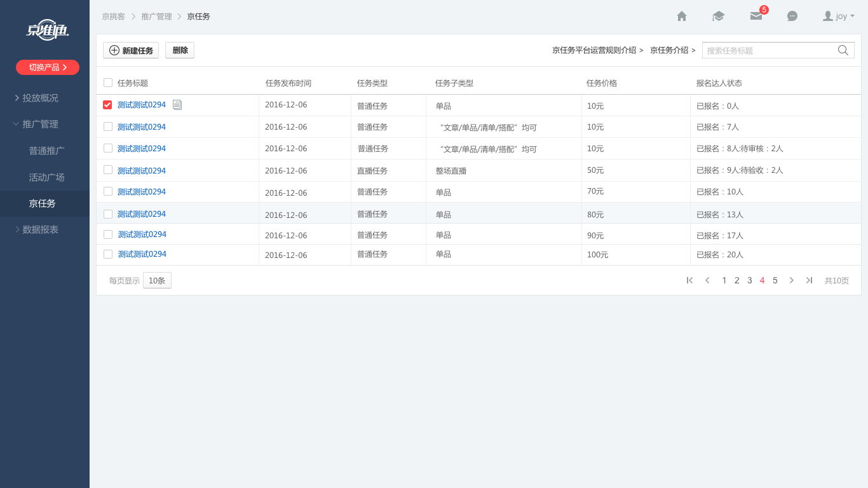Go to next page with right arrow
This screenshot has height=488, width=868.
pyautogui.click(x=791, y=280)
